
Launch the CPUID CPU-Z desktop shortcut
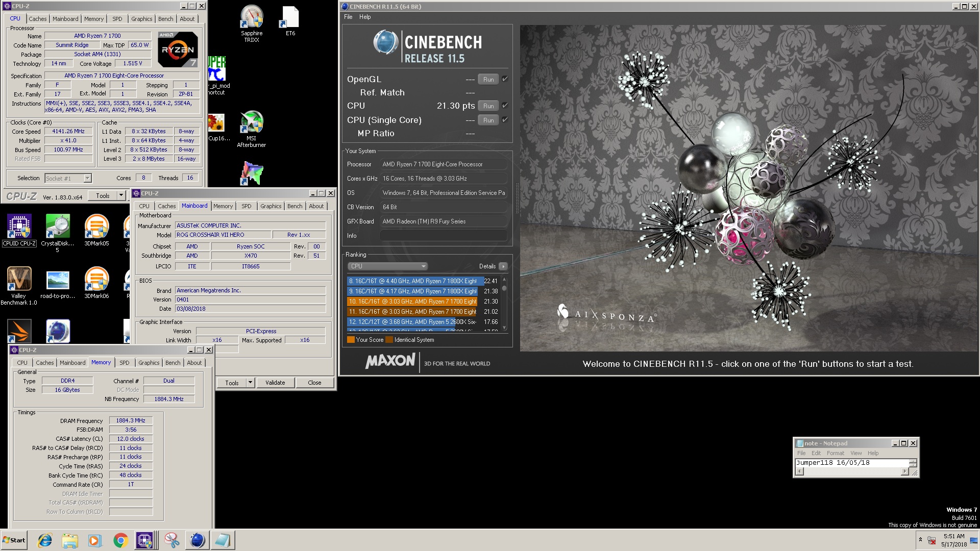point(19,230)
